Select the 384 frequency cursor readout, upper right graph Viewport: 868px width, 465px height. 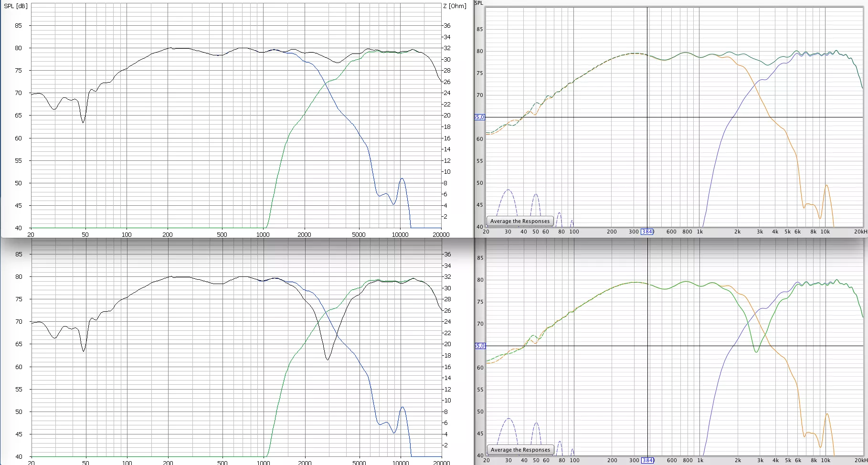coord(647,232)
